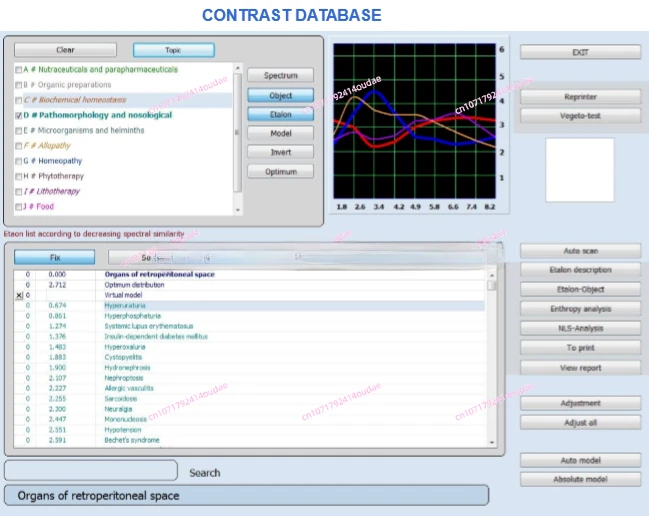Tick the F # Allopathy checkbox
649x516 pixels.
click(18, 146)
